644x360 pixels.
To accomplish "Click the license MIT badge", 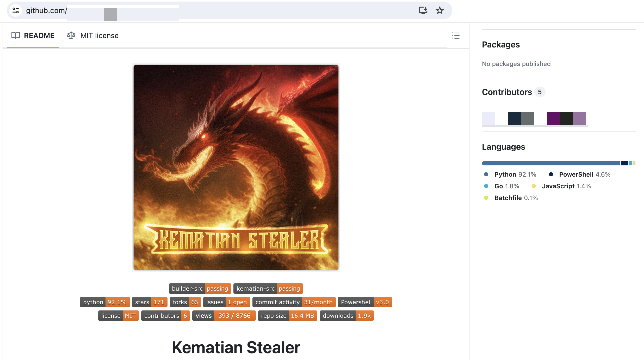I will (119, 316).
